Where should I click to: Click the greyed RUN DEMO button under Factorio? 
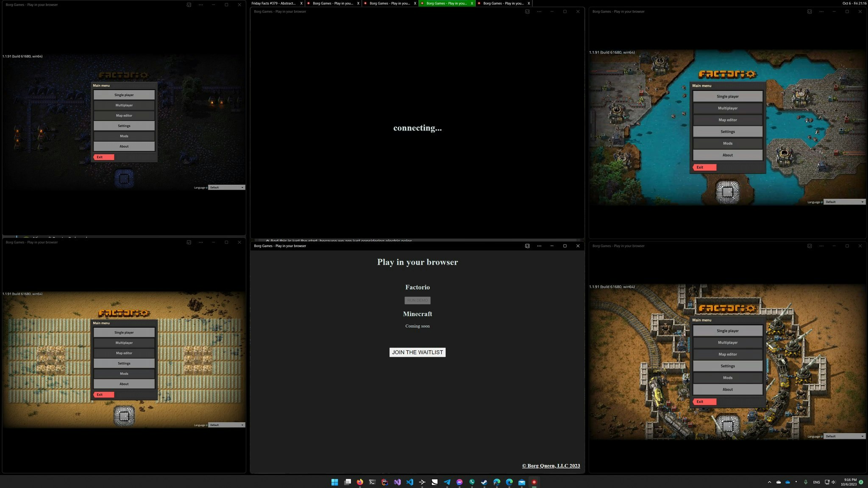coord(417,300)
